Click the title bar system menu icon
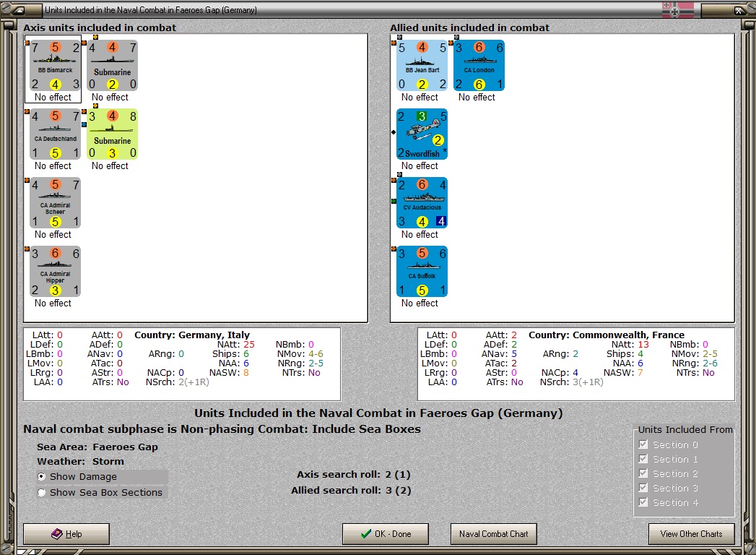Viewport: 756px width, 555px height. [18, 9]
